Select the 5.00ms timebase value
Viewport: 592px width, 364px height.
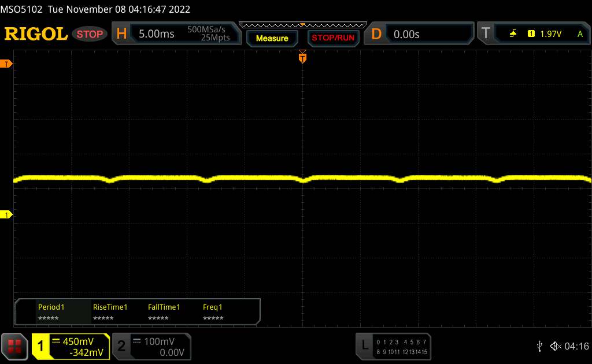click(156, 34)
